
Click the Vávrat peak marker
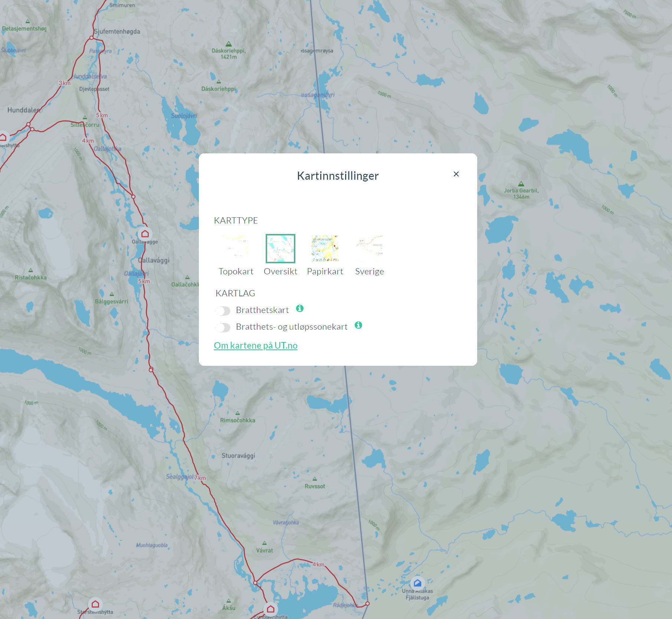tap(264, 543)
